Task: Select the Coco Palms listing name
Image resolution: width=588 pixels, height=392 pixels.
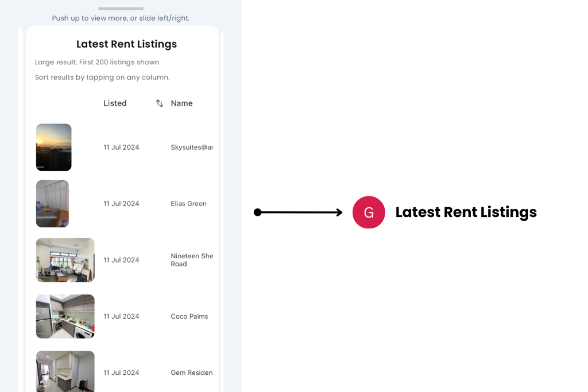Action: click(x=189, y=316)
